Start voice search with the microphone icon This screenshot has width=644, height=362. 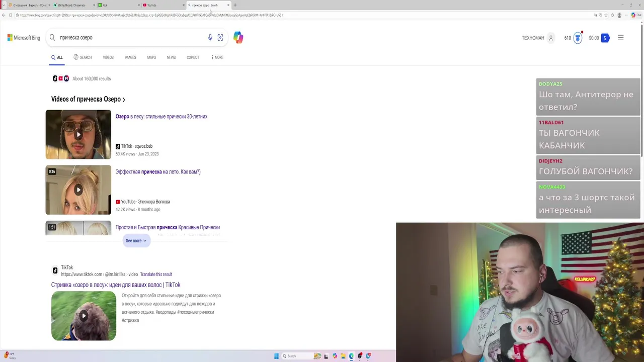click(210, 38)
